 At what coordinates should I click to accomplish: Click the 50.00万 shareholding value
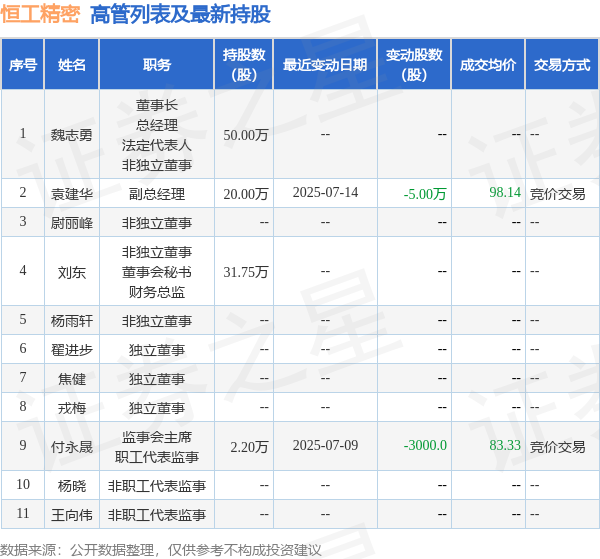(x=246, y=135)
